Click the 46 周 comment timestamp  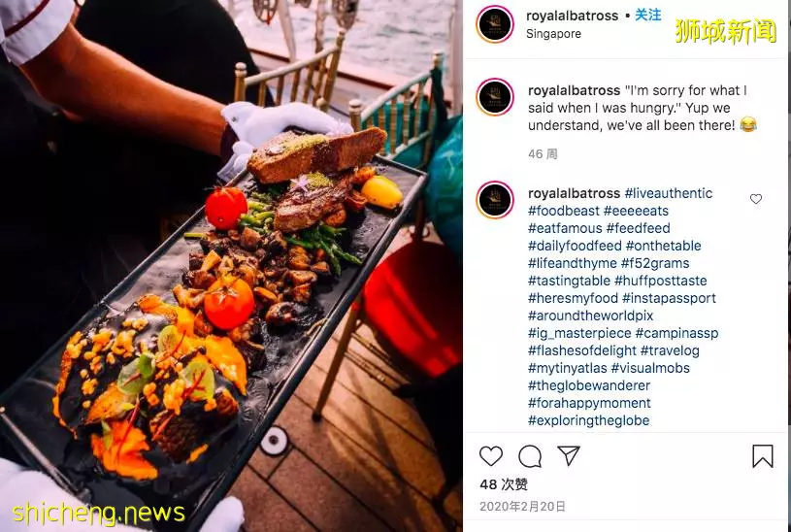pyautogui.click(x=543, y=154)
